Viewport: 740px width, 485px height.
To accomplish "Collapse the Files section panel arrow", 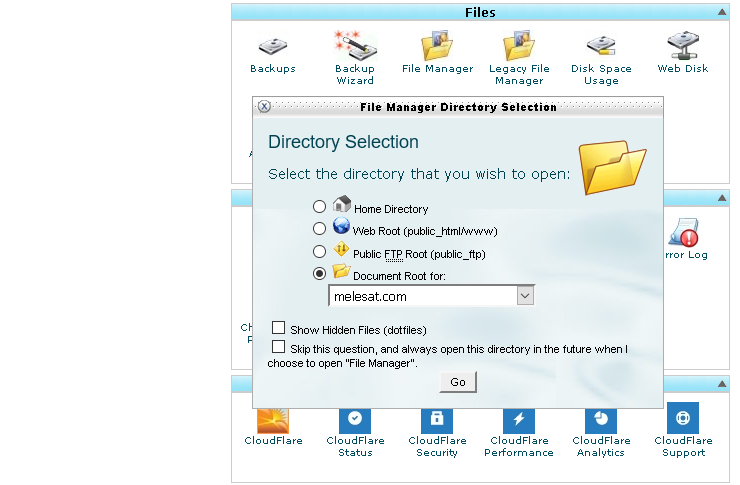I will (722, 13).
